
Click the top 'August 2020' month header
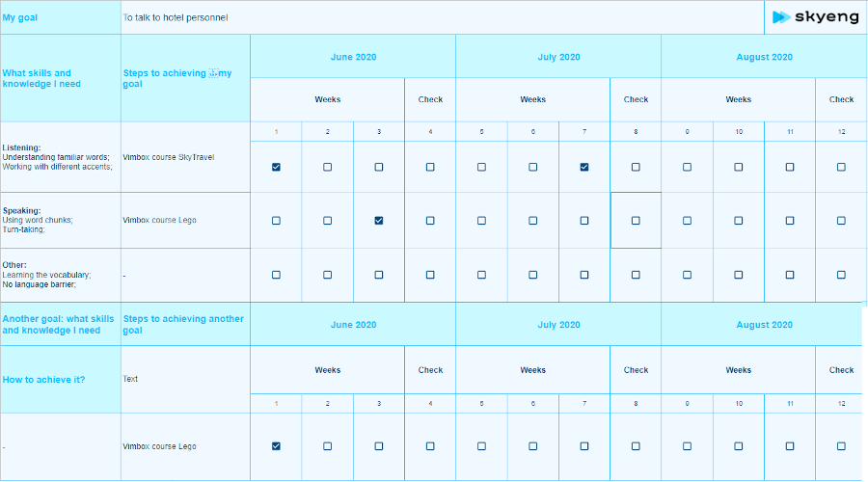(x=764, y=57)
